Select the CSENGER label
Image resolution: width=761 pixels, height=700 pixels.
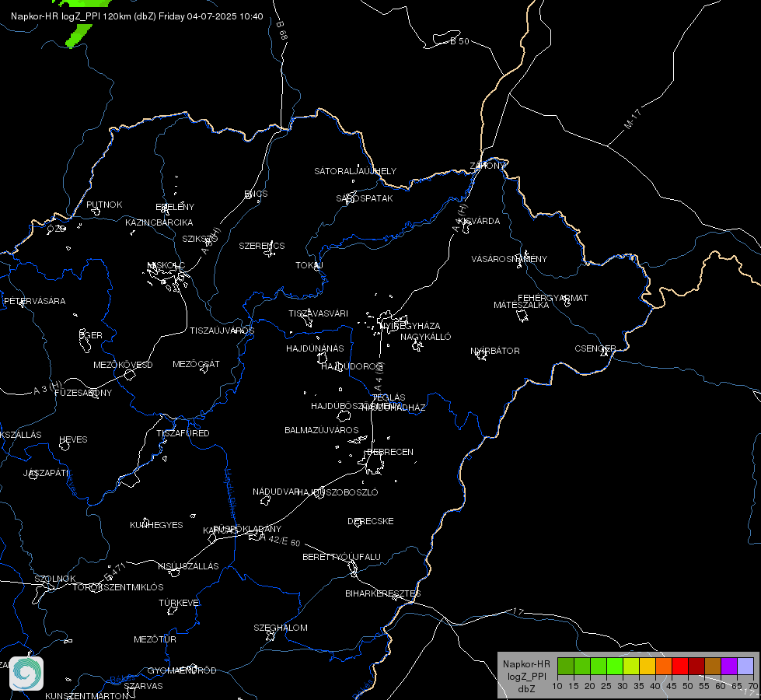[595, 348]
